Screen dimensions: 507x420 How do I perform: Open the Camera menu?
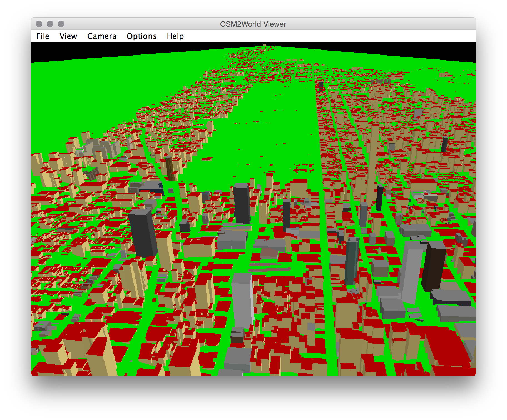tap(102, 36)
